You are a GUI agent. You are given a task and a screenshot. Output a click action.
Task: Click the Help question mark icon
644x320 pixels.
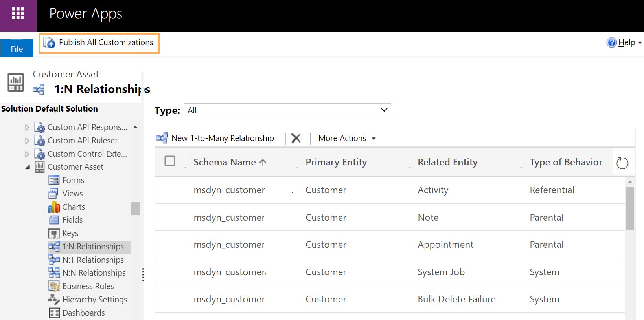coord(611,42)
